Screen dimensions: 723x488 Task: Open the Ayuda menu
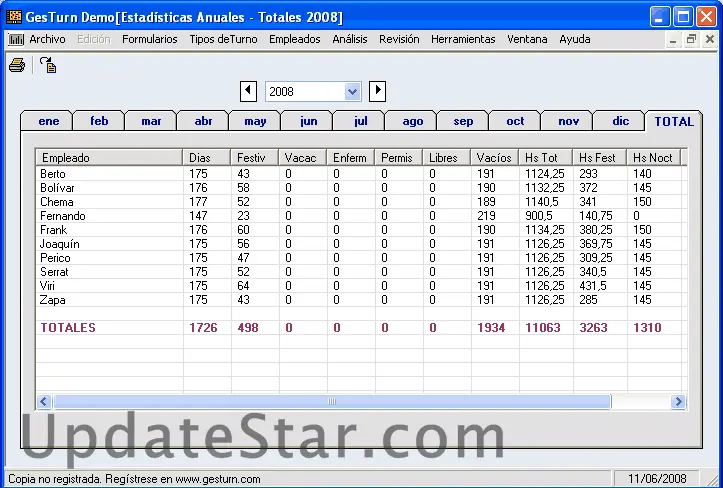575,39
